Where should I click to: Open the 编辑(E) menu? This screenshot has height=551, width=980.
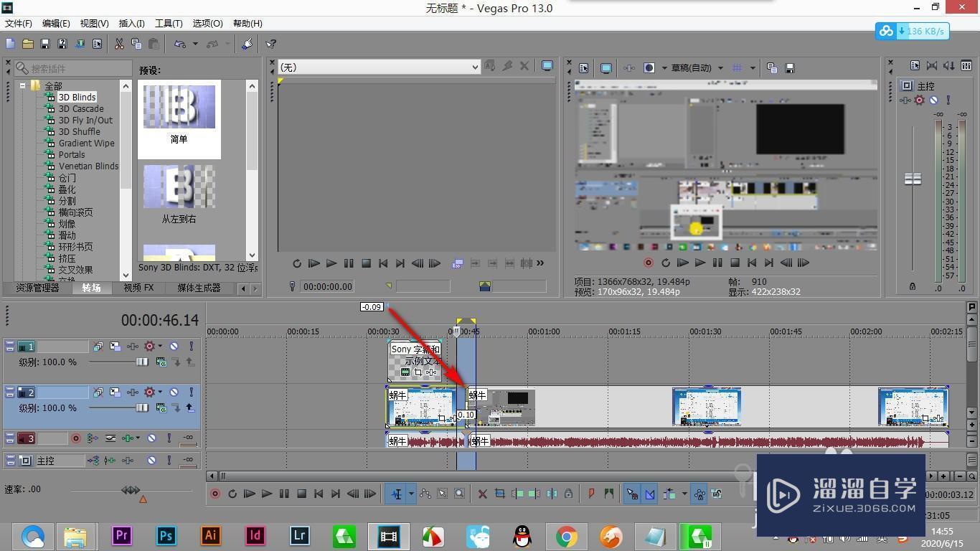pos(56,24)
